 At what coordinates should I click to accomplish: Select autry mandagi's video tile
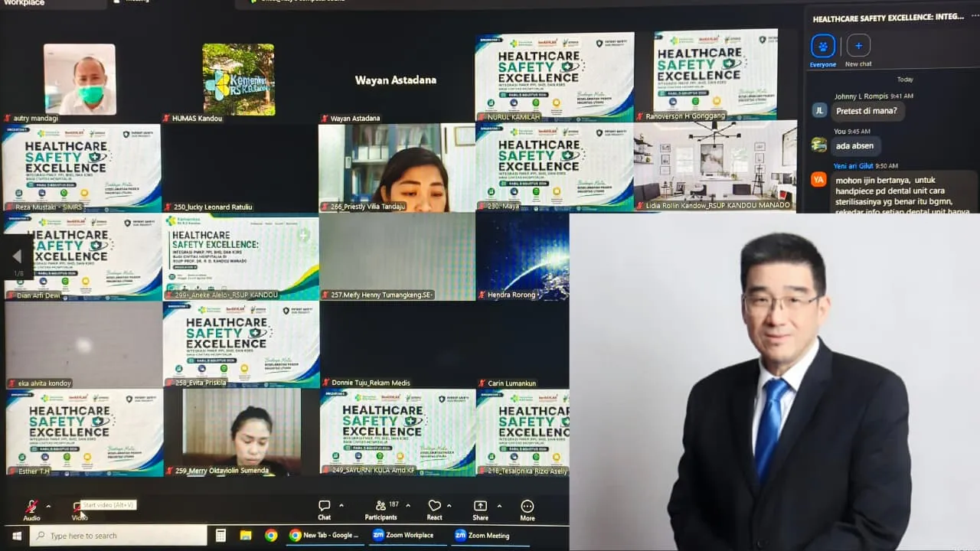tap(80, 78)
